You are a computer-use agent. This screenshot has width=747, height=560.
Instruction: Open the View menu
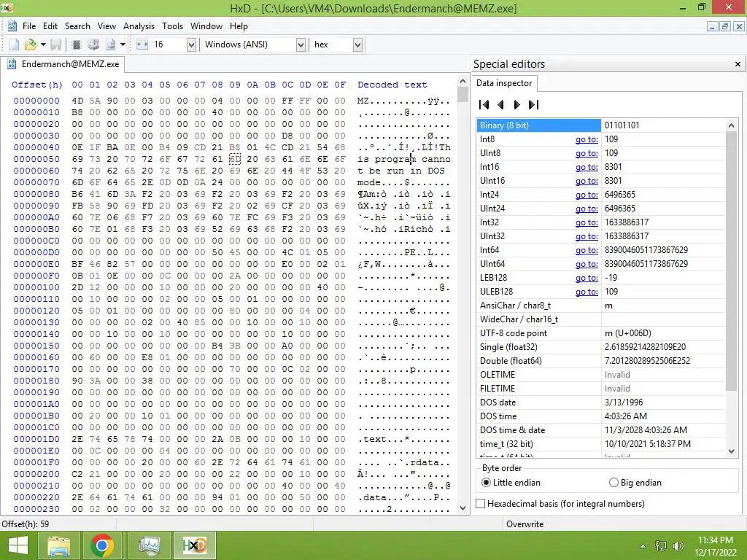[x=107, y=26]
